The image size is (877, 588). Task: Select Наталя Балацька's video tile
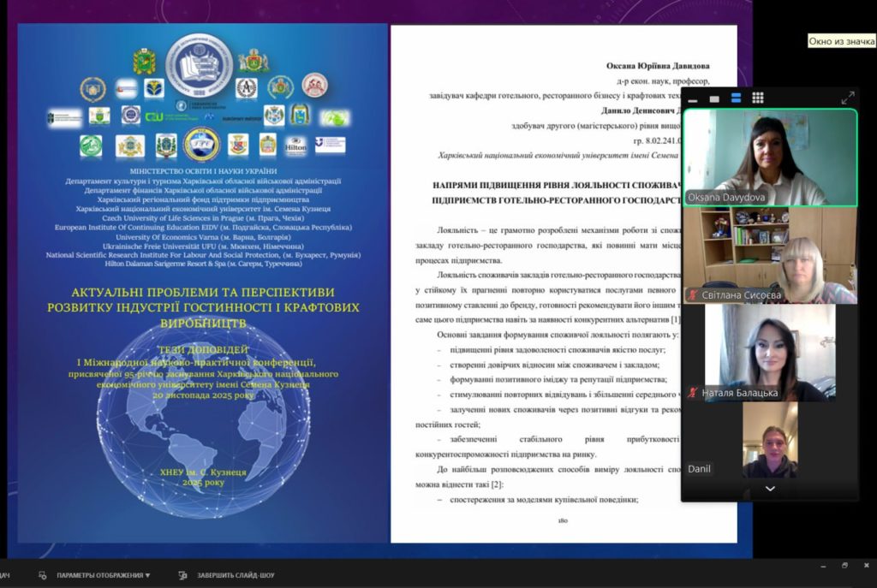pyautogui.click(x=769, y=351)
